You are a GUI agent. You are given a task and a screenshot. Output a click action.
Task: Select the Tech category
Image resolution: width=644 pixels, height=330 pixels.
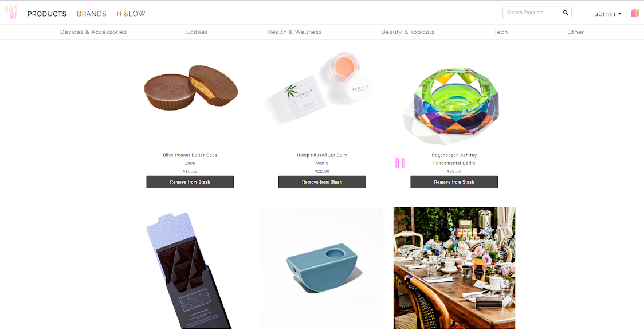pos(501,32)
